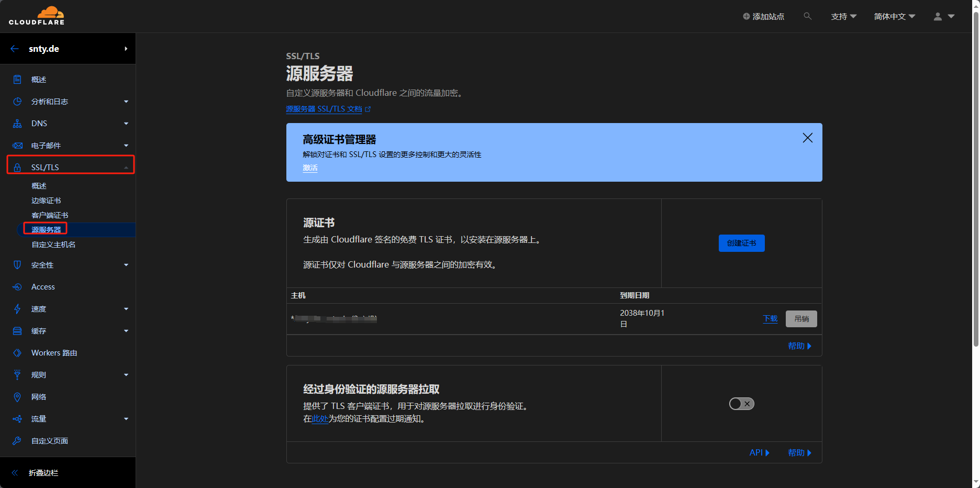Open the 支持 dropdown

[844, 17]
